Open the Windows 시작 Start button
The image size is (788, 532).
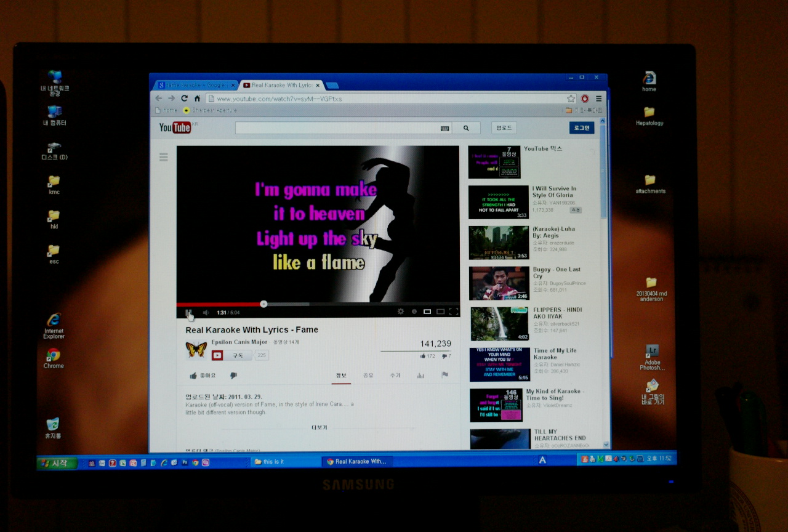57,462
